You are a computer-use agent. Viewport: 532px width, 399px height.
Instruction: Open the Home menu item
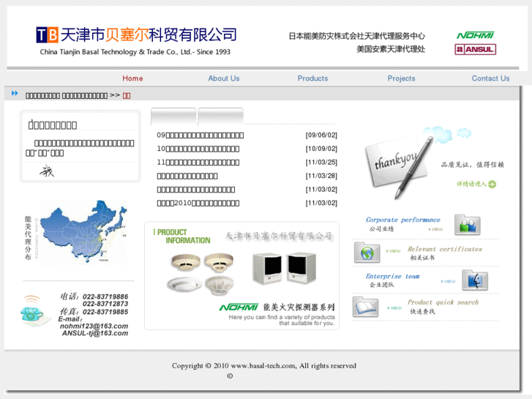(x=132, y=78)
